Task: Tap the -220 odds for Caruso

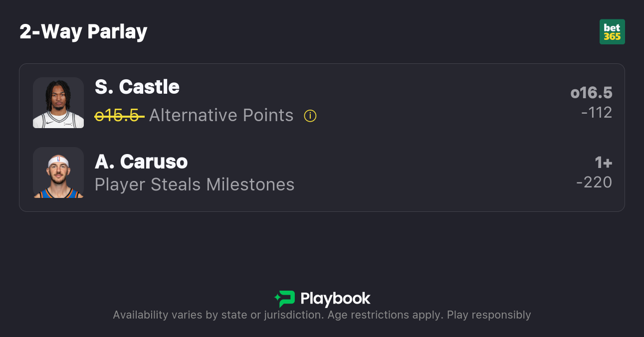Action: coord(594,182)
